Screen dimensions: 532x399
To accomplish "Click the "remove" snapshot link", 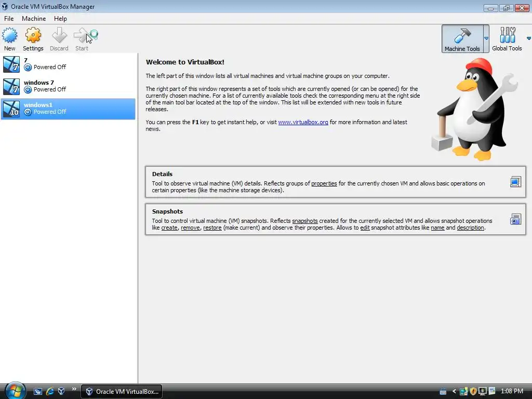I will pos(190,228).
